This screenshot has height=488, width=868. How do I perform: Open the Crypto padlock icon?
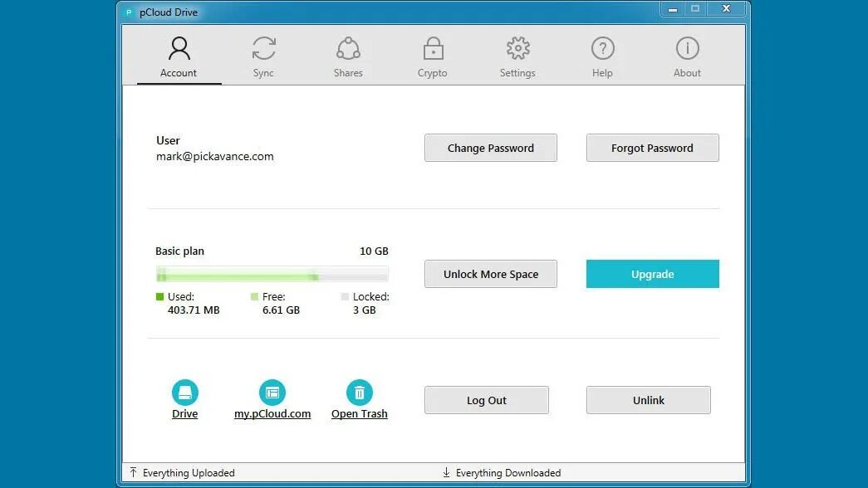coord(433,49)
